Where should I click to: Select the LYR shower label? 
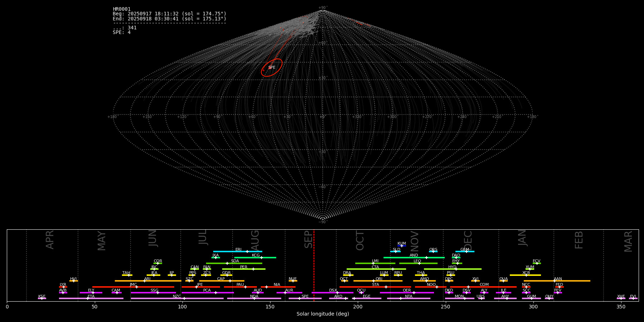(x=63, y=284)
